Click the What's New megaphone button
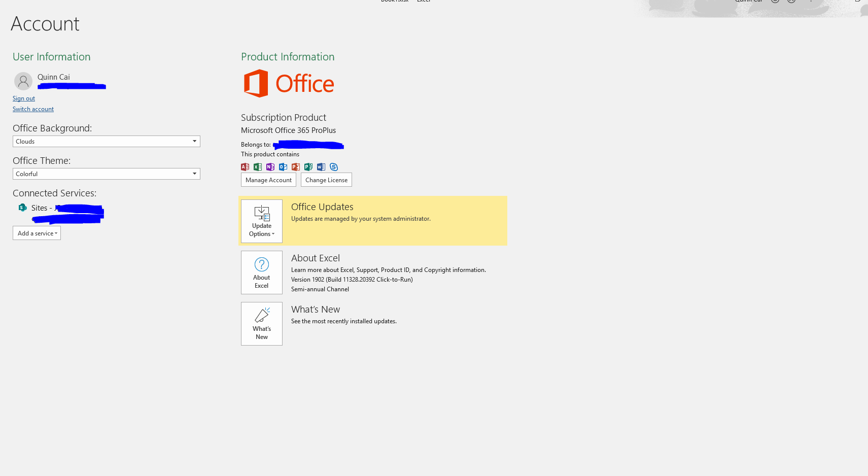 click(x=262, y=324)
